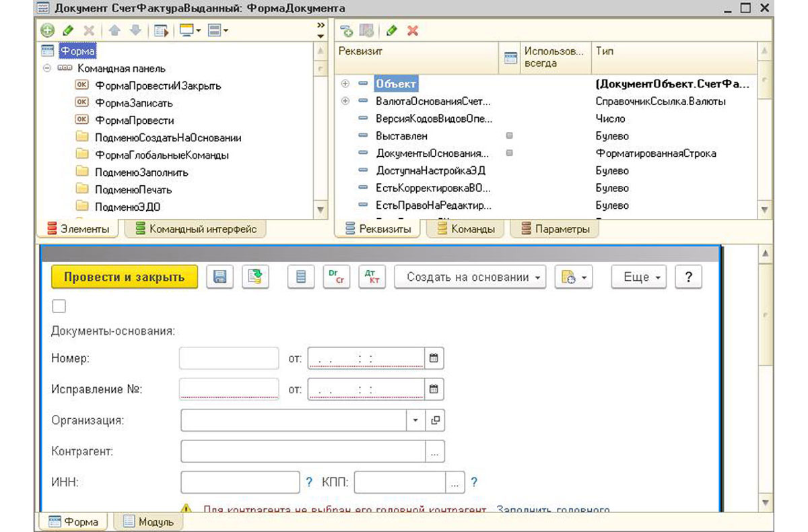The width and height of the screenshot is (808, 532).
Task: Toggle 'use always' mark for Выставлен attribute
Action: 509,136
